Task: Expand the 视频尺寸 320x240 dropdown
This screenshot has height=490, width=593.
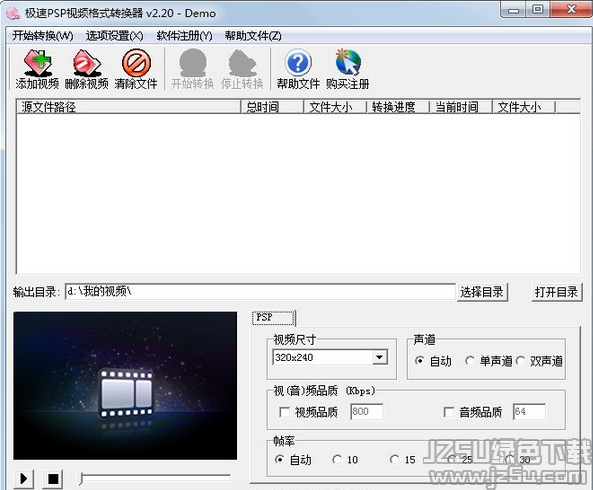Action: point(379,357)
